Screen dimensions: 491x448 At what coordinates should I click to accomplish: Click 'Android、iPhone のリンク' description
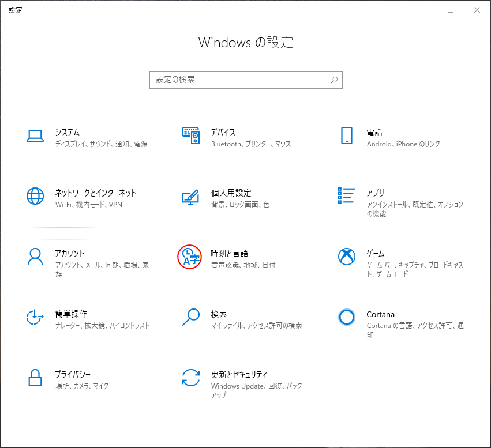coord(403,144)
